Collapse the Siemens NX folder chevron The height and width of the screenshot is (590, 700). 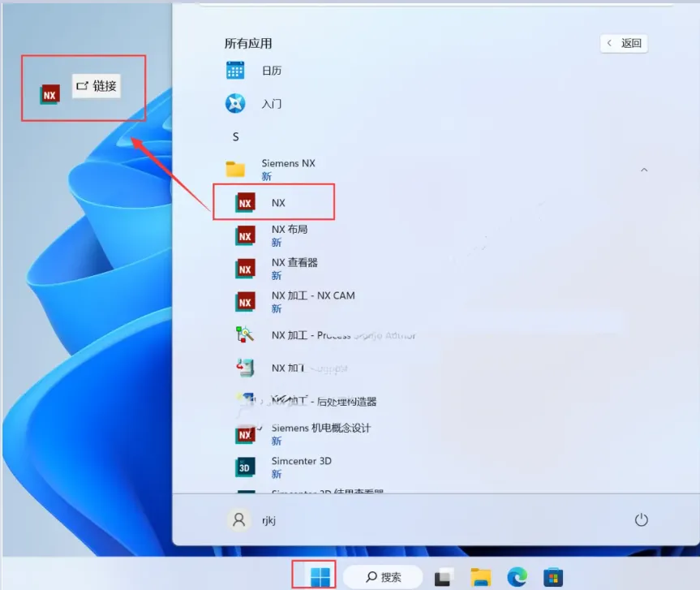644,170
